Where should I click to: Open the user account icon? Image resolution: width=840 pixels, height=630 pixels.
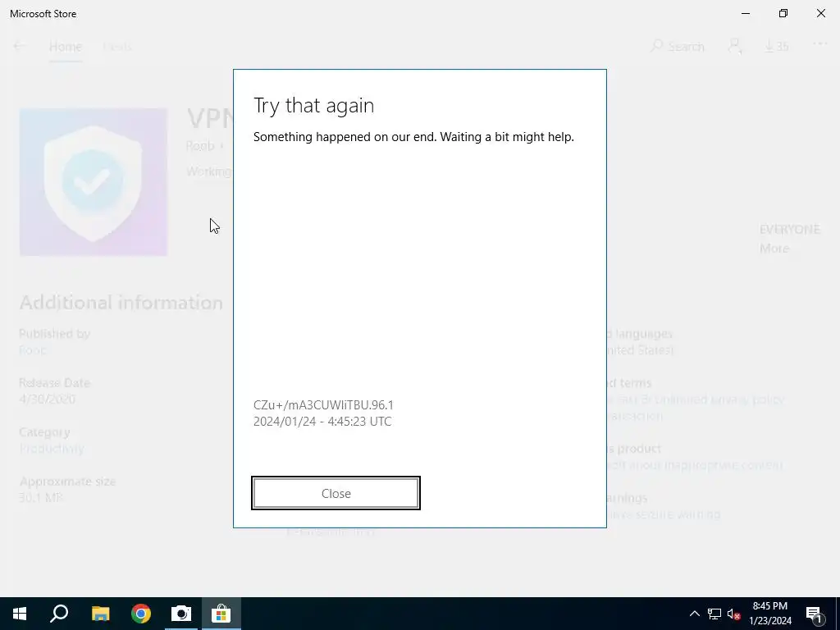pos(735,47)
